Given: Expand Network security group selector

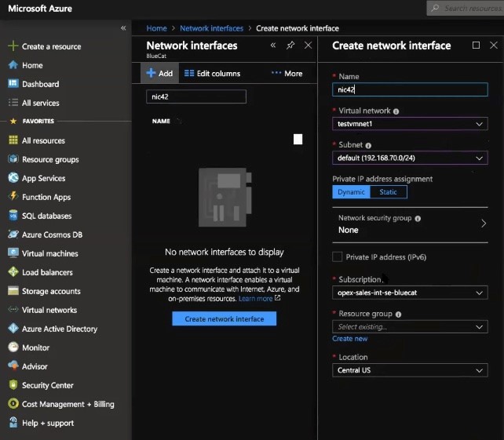Looking at the screenshot, I should click(x=410, y=224).
